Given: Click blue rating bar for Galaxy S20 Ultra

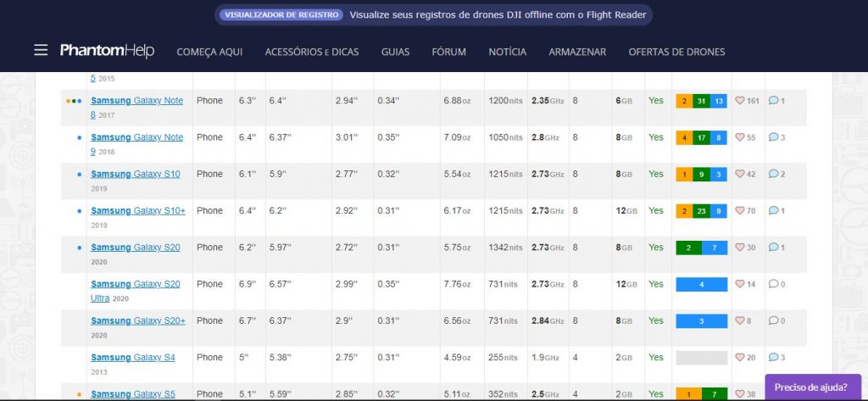Looking at the screenshot, I should point(701,284).
